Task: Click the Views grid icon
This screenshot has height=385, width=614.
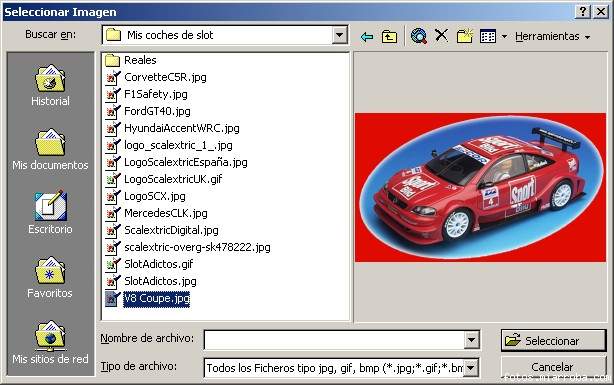Action: pos(488,36)
